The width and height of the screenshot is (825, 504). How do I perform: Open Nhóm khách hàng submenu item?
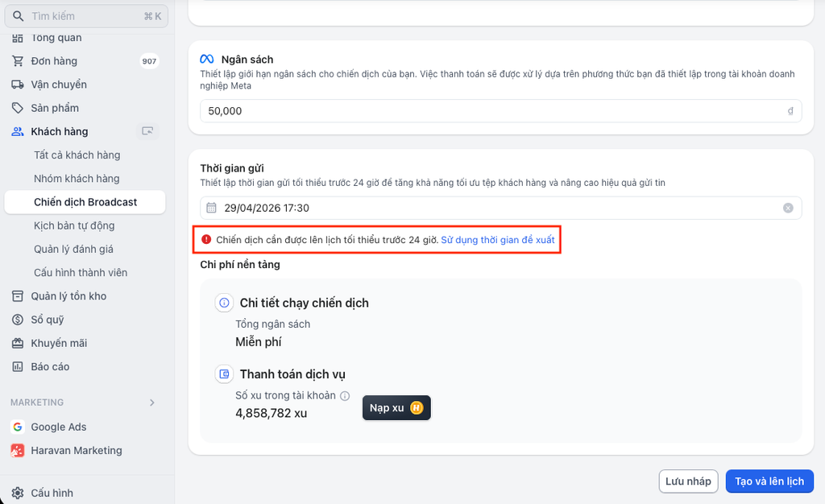(77, 179)
